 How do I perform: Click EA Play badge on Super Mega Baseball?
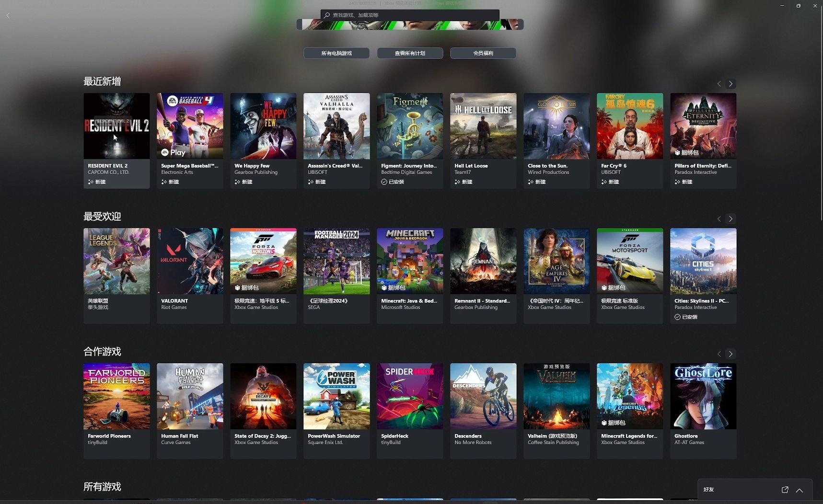point(173,152)
